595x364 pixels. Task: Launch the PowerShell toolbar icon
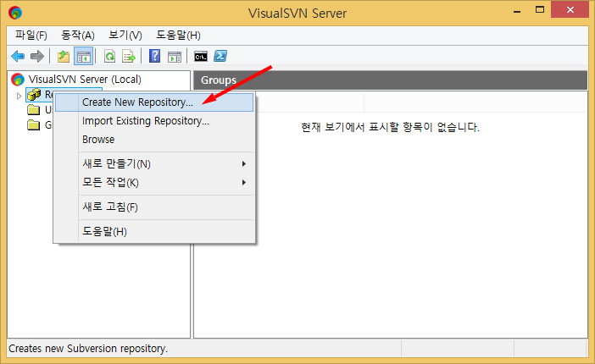pyautogui.click(x=220, y=56)
